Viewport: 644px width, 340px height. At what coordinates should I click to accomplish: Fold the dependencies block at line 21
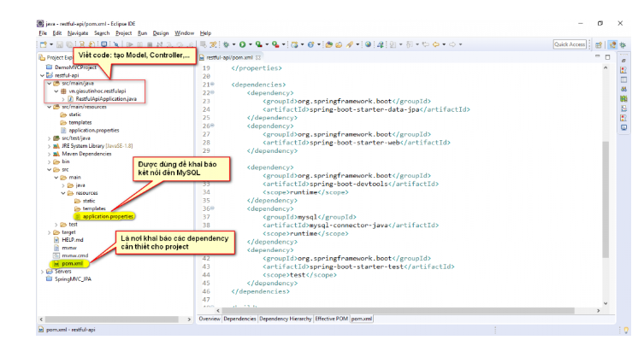point(212,84)
